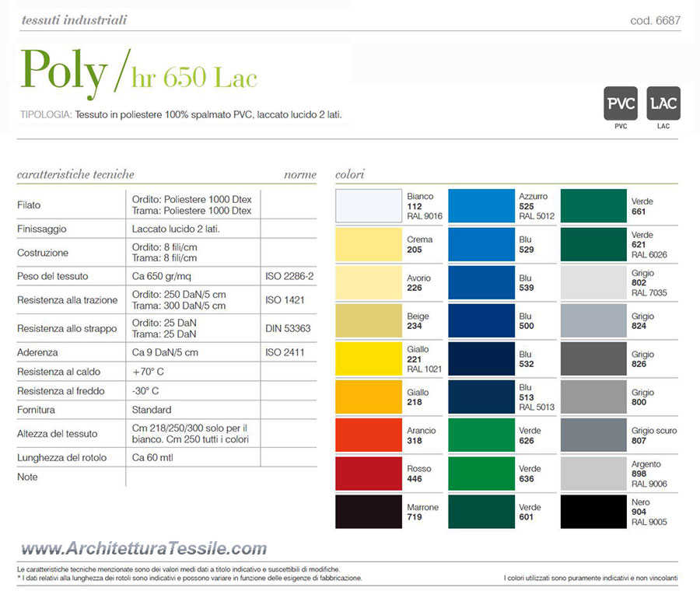Viewport: 700px width, 591px height.
Task: Click the 'Note' row label
Action: (27, 477)
